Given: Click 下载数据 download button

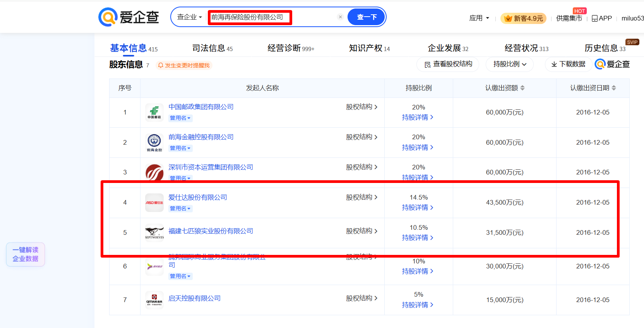Looking at the screenshot, I should pos(568,64).
